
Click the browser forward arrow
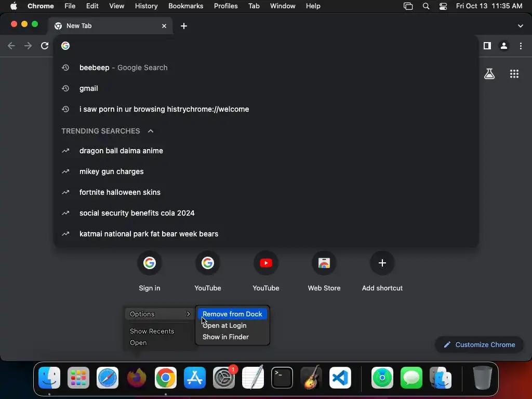28,46
